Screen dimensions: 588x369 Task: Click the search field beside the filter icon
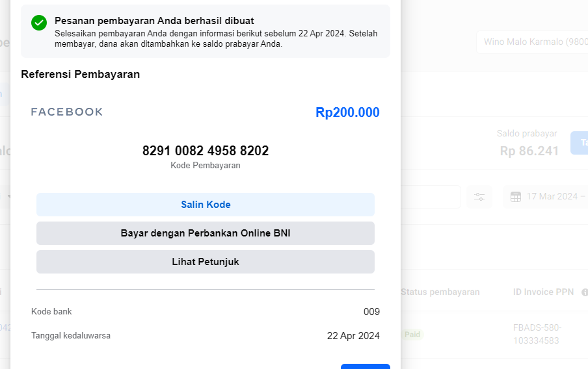[431, 197]
